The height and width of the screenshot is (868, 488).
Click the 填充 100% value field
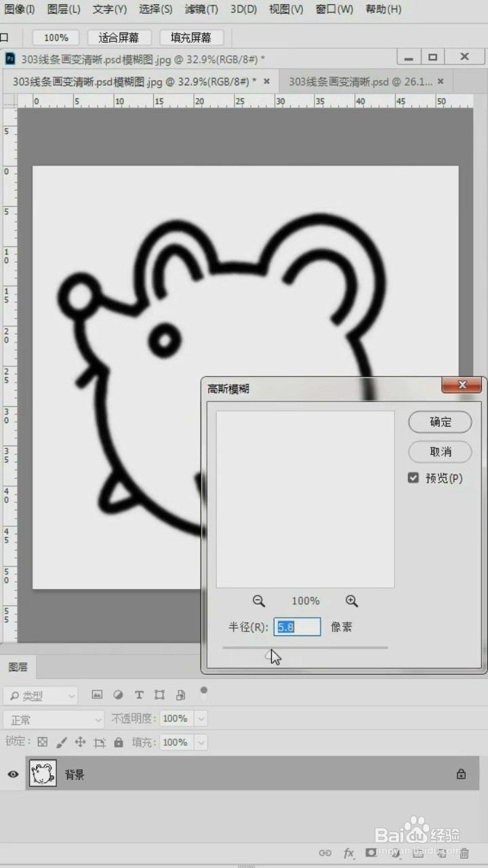[176, 743]
